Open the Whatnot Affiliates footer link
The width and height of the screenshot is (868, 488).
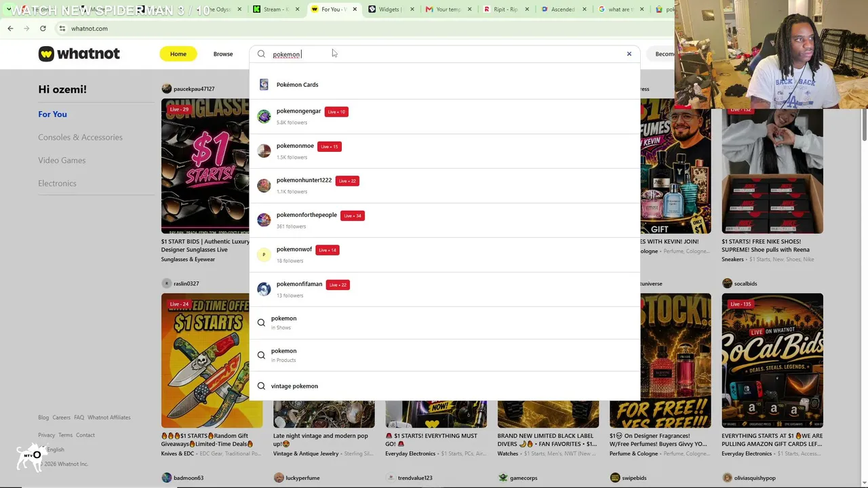(x=109, y=418)
